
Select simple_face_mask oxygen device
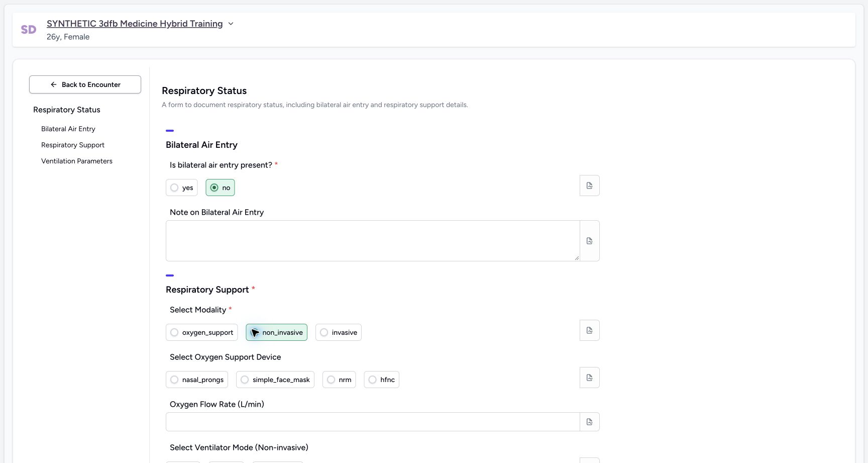click(x=275, y=380)
